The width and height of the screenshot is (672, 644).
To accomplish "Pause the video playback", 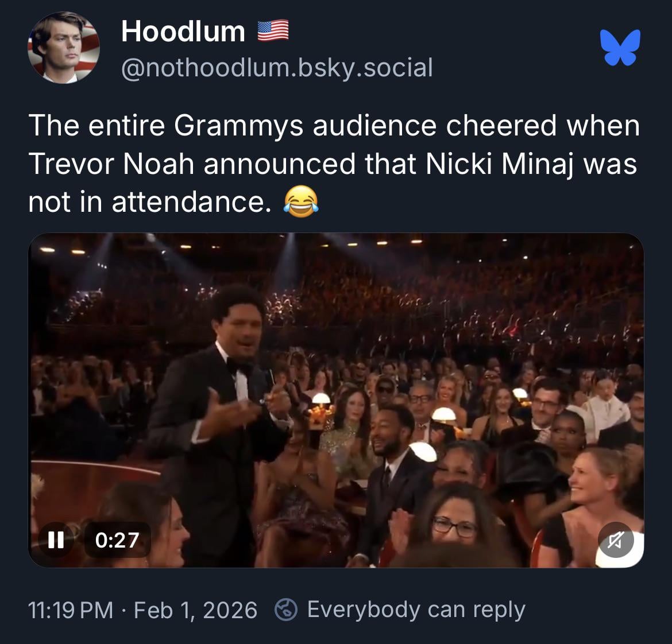I will (x=55, y=540).
